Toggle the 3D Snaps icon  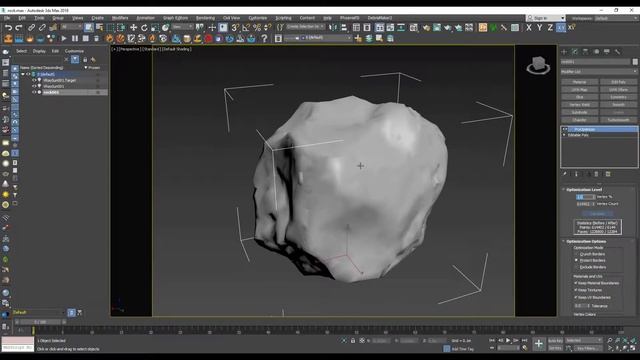[x=235, y=27]
